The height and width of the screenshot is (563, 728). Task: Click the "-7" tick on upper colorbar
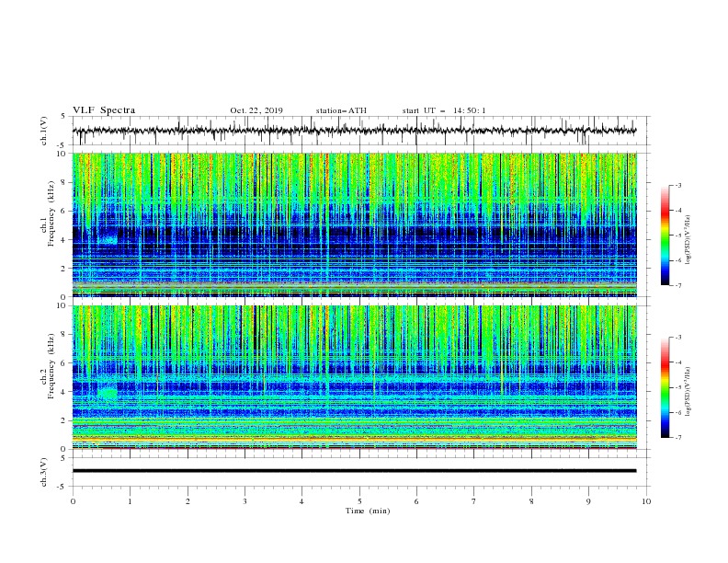(678, 285)
